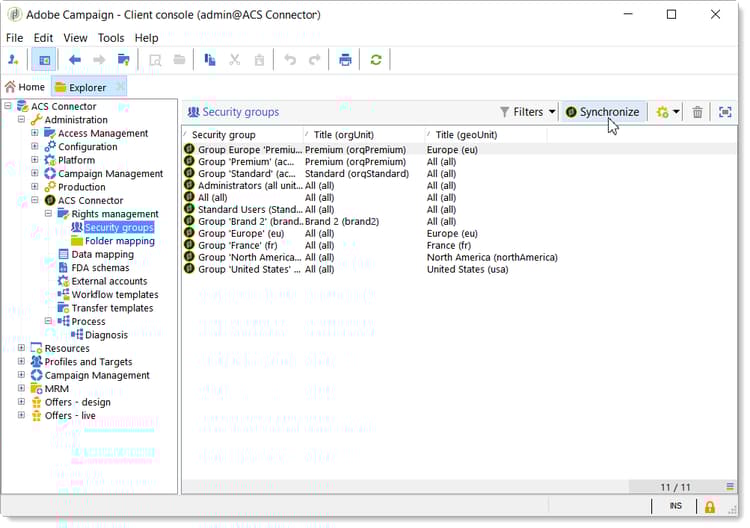Click the Synchronize button
The height and width of the screenshot is (528, 750).
pos(602,112)
